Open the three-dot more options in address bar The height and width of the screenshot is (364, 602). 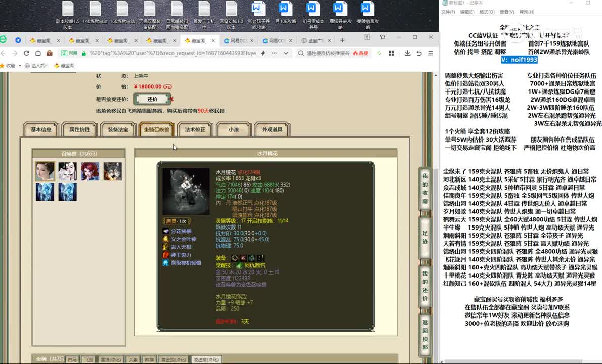274,53
